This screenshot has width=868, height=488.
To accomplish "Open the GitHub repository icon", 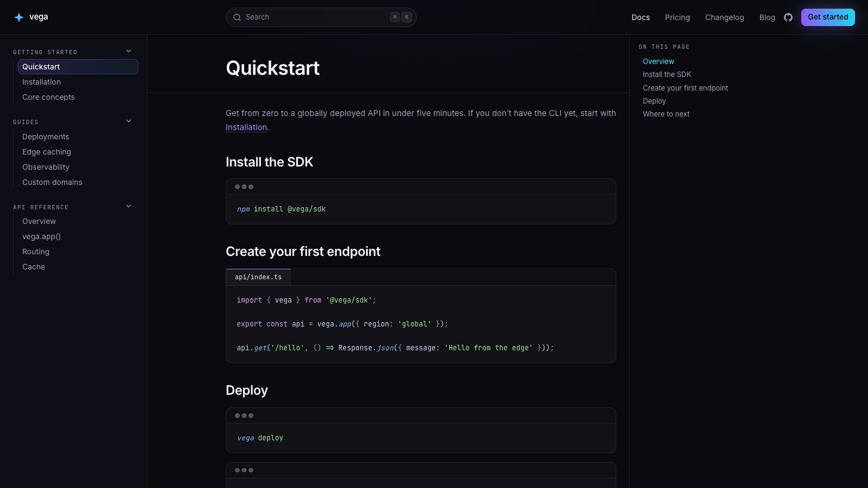I will pos(788,17).
